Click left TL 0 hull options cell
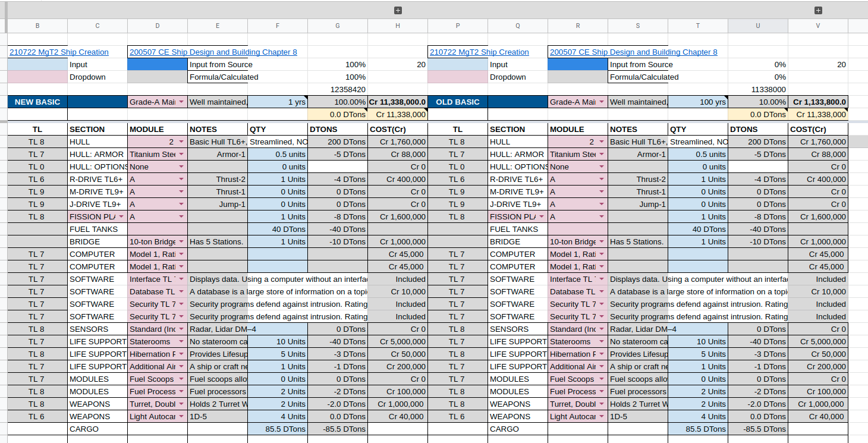 37,167
